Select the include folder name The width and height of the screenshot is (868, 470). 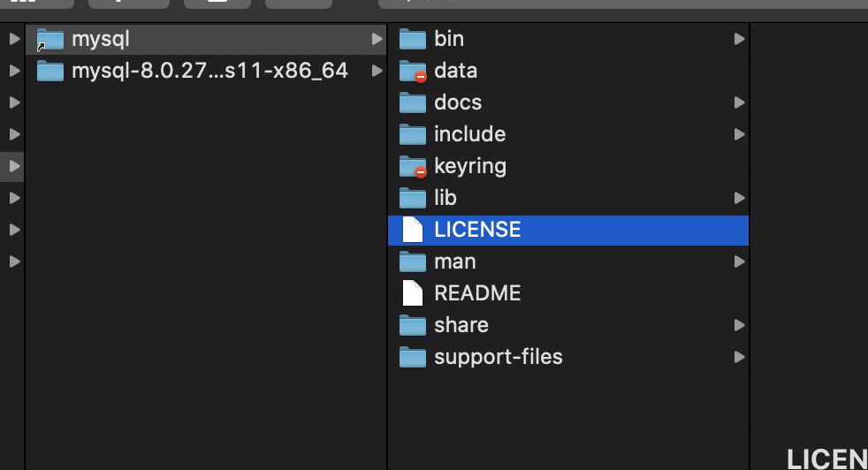click(470, 134)
